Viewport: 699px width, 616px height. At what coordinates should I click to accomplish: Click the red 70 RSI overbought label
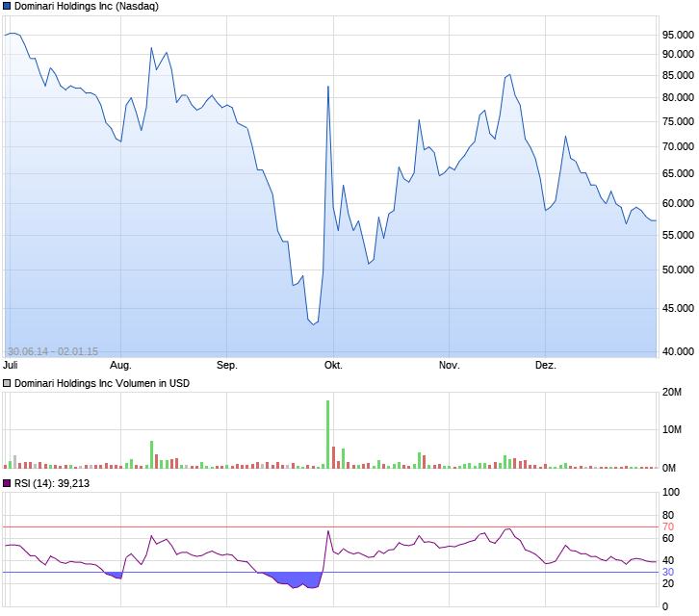click(668, 526)
